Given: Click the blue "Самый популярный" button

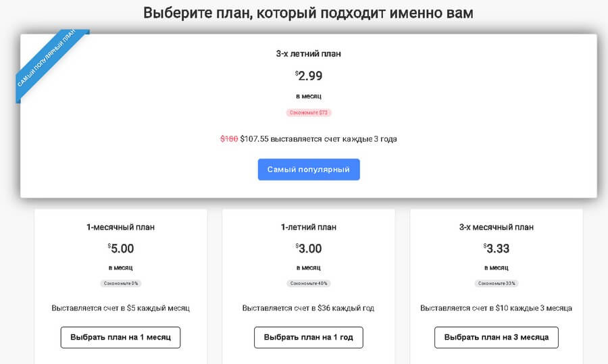Looking at the screenshot, I should pyautogui.click(x=309, y=170).
